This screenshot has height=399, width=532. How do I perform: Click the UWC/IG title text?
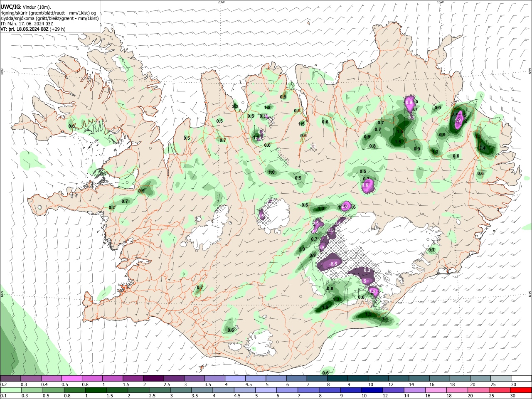coord(10,7)
